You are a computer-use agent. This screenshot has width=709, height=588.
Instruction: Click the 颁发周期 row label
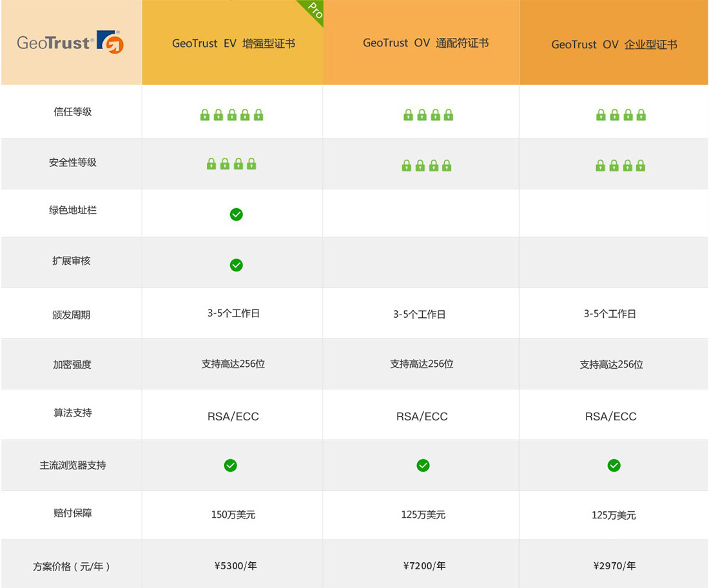pyautogui.click(x=72, y=315)
